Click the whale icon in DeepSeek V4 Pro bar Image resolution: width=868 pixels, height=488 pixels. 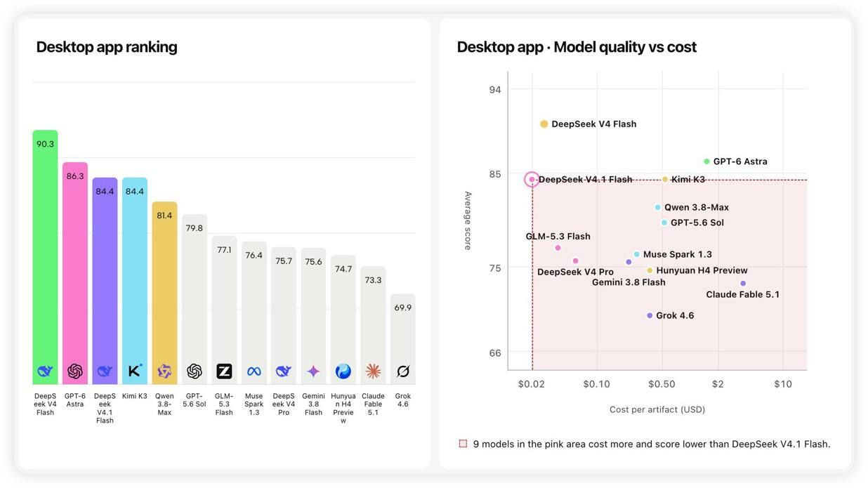pos(284,371)
